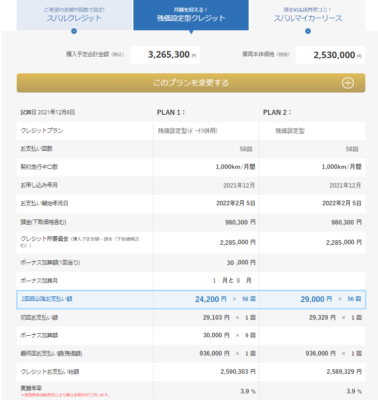
Task: Click the dot indicator under スバルマイカーリース
Action: pos(308,31)
